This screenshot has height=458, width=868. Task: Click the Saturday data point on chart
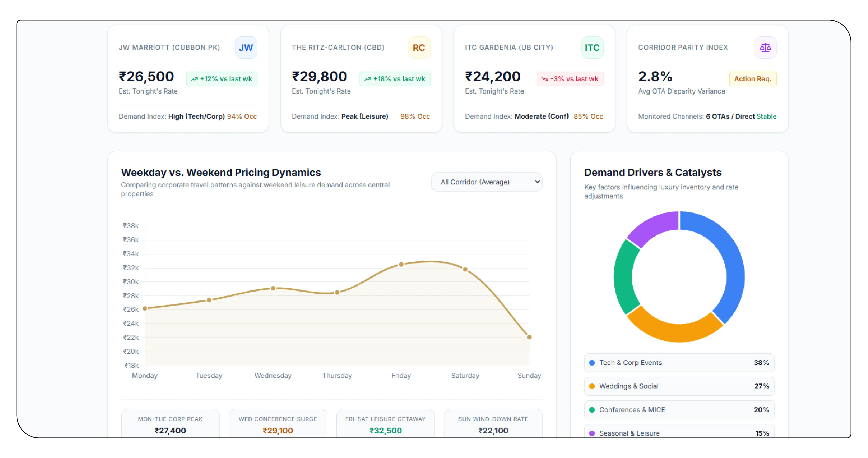(465, 269)
